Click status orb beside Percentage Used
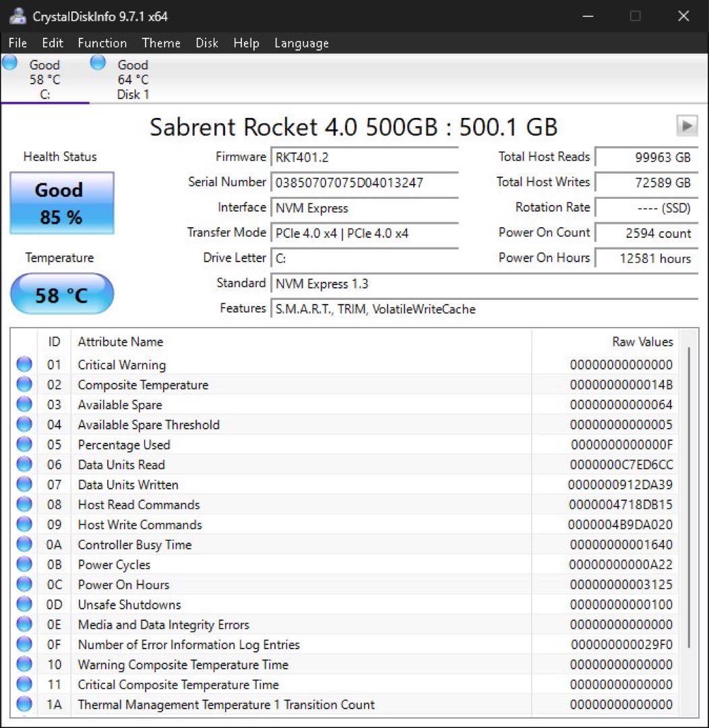Viewport: 709px width, 728px height. click(x=24, y=445)
